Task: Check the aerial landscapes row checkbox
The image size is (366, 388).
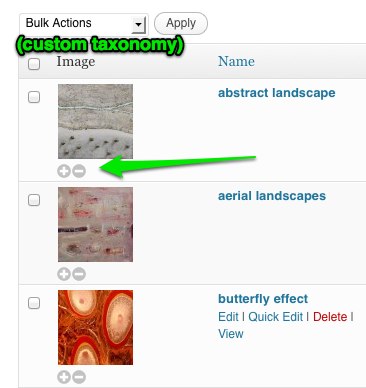Action: pos(34,200)
